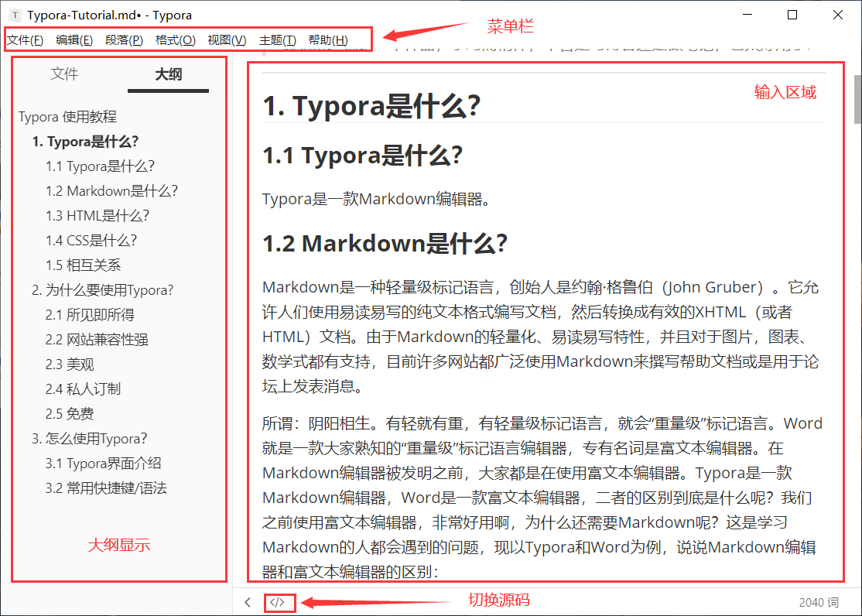
Task: Toggle source code mode icon
Action: [278, 602]
